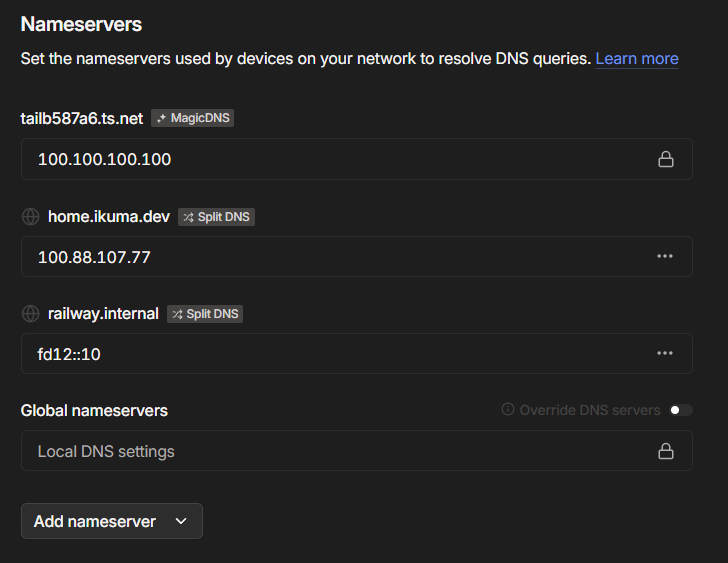Image resolution: width=728 pixels, height=563 pixels.
Task: Click the Nameservers section heading
Action: click(x=81, y=24)
